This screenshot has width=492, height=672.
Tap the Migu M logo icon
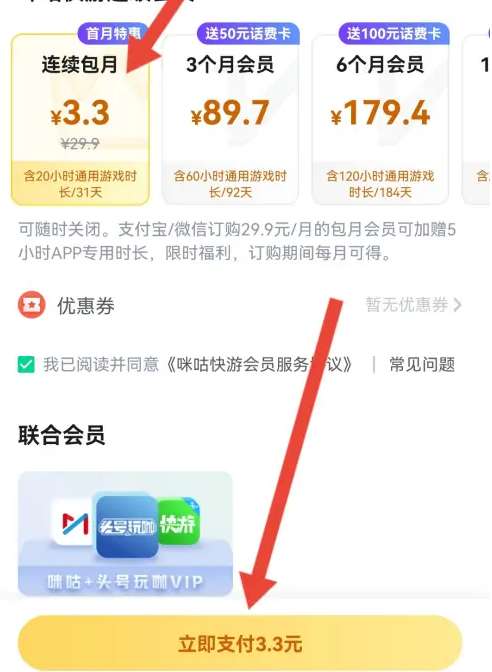click(74, 524)
